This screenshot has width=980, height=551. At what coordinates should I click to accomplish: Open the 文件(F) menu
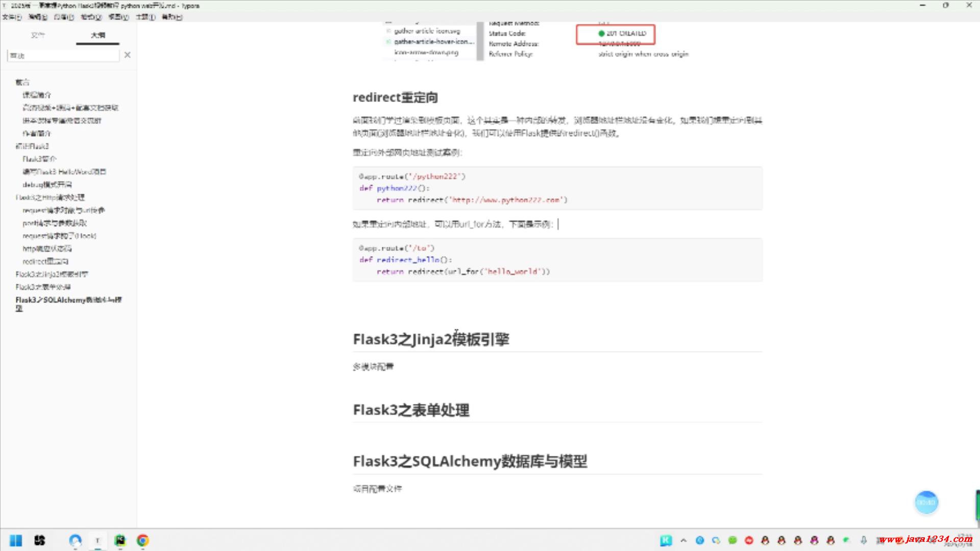[12, 17]
